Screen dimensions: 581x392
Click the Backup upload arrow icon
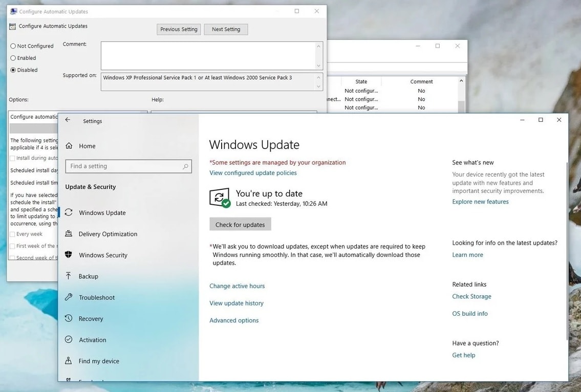coord(69,276)
